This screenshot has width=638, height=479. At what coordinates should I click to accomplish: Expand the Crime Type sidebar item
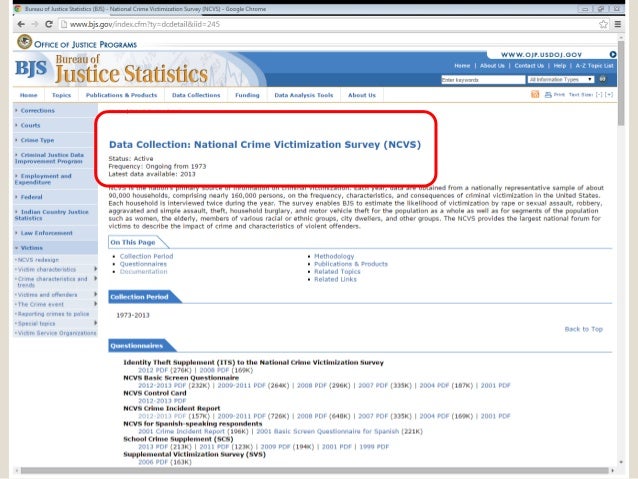37,140
